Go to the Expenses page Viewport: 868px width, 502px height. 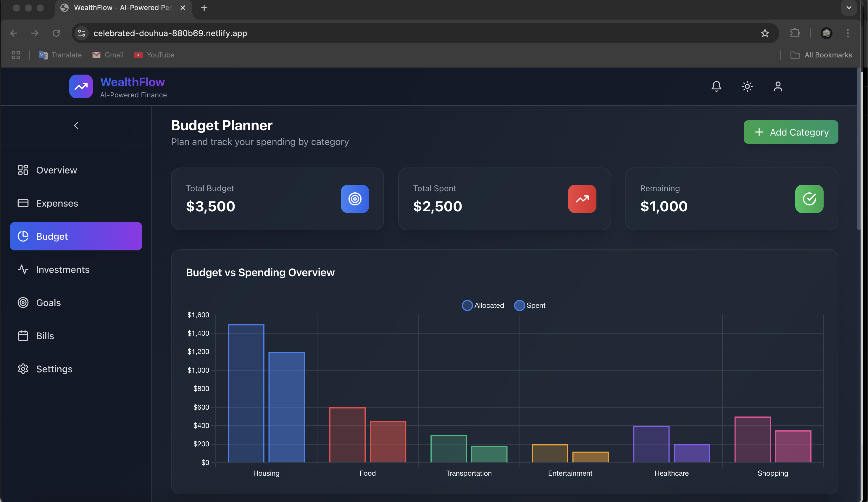[57, 203]
